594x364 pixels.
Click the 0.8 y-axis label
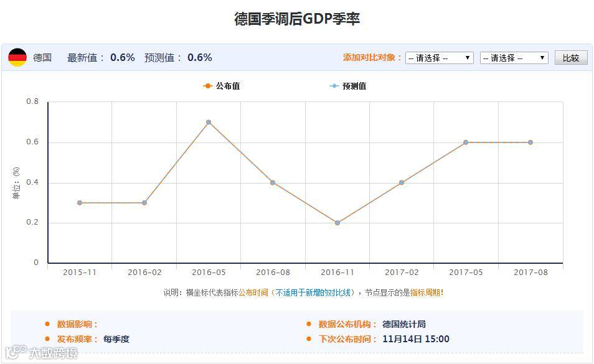tap(32, 101)
